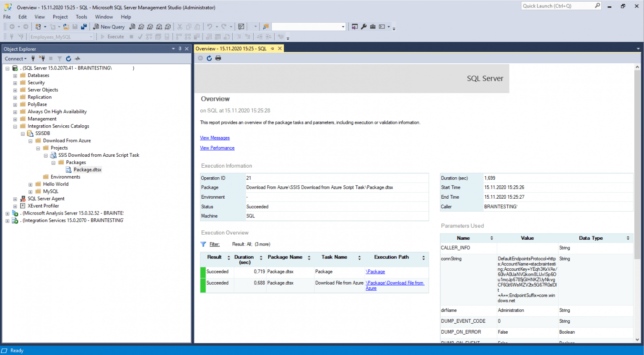The height and width of the screenshot is (355, 644).
Task: Open the Tools menu
Action: [81, 17]
